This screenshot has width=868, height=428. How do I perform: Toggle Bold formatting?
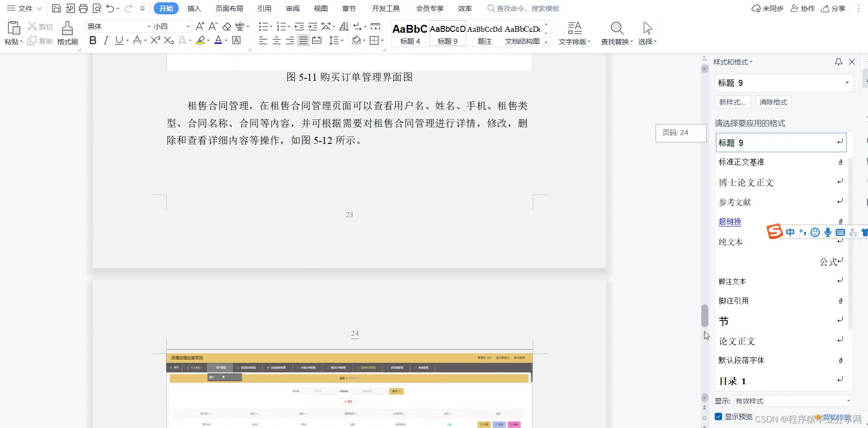tap(93, 41)
